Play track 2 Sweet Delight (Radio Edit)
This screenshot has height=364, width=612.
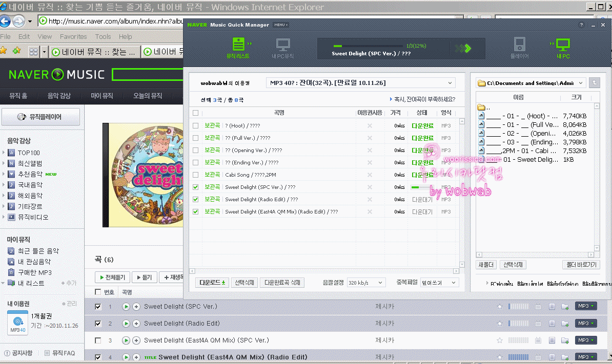tap(126, 324)
